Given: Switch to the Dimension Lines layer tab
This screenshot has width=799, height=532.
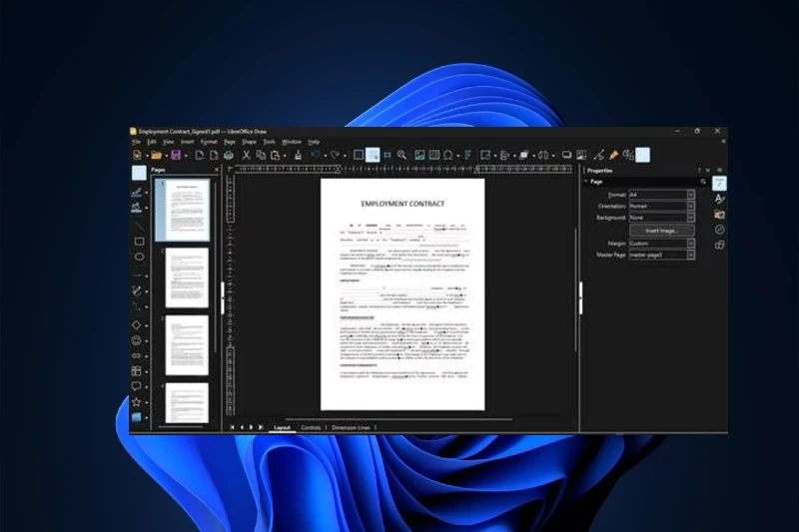Looking at the screenshot, I should (351, 427).
